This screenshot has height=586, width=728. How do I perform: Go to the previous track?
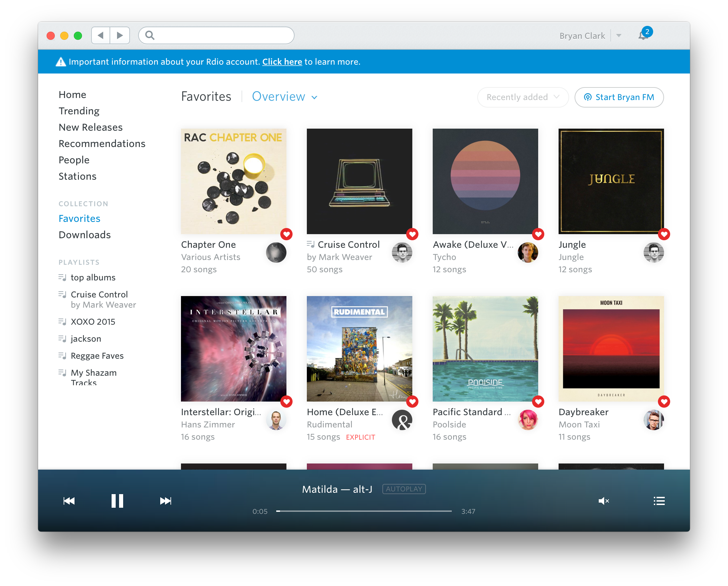(x=69, y=501)
